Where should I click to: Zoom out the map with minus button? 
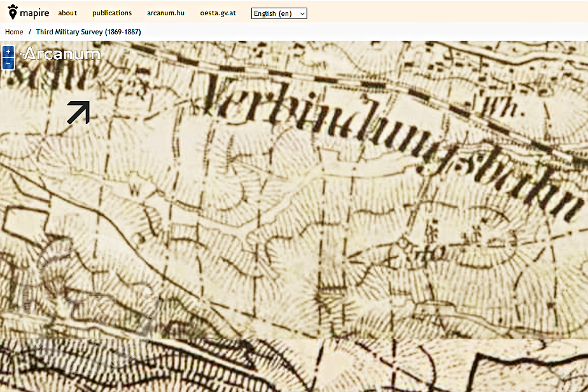pyautogui.click(x=8, y=64)
